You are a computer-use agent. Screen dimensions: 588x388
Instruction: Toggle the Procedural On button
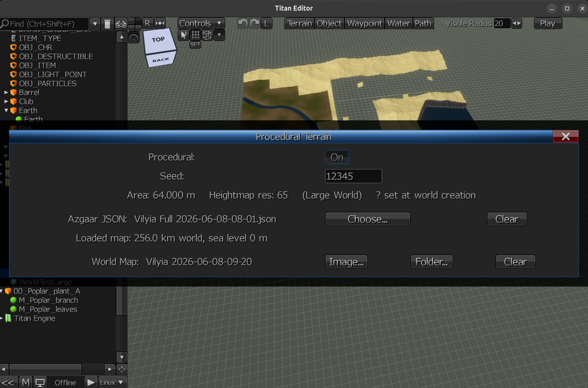[x=337, y=157]
